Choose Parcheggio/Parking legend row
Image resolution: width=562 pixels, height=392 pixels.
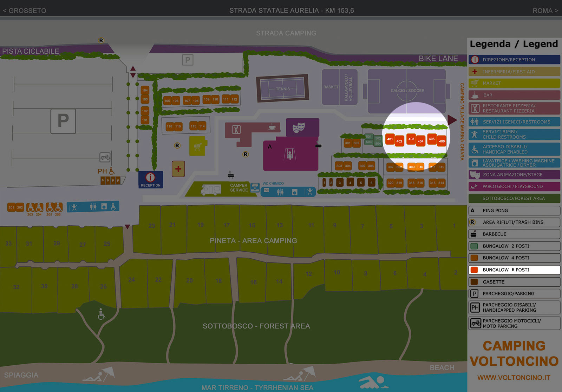(514, 294)
